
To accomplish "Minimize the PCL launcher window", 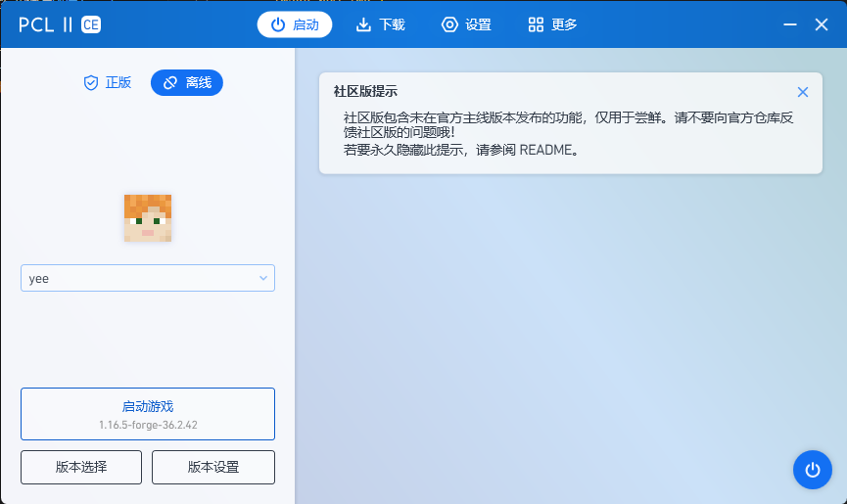I will click(x=790, y=24).
